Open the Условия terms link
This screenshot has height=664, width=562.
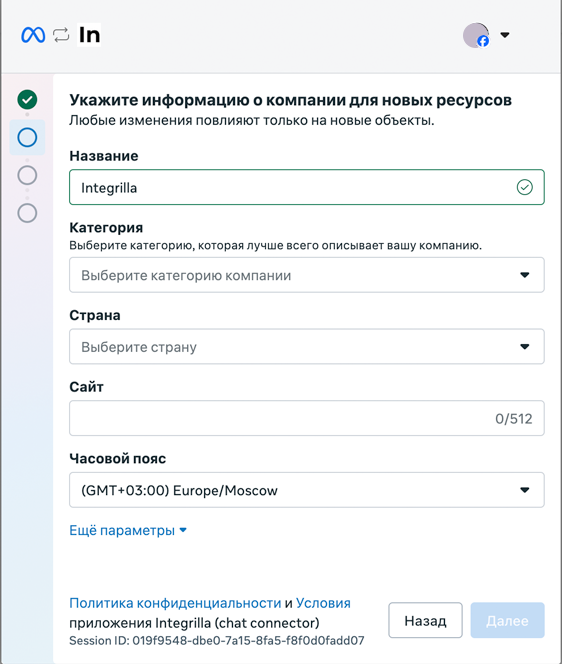323,603
